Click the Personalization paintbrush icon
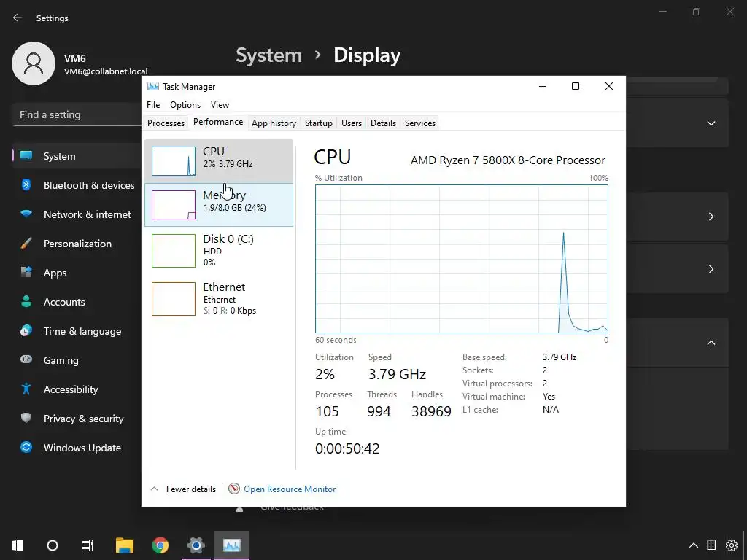747x560 pixels. [x=26, y=244]
